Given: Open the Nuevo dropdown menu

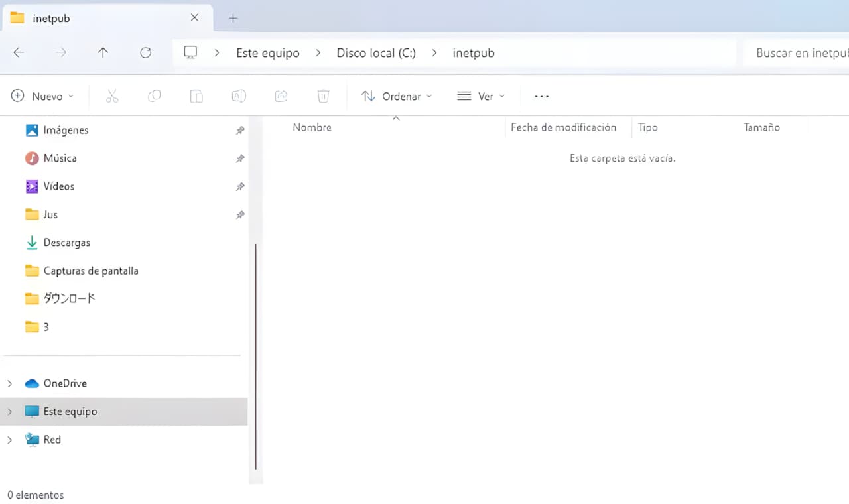Looking at the screenshot, I should tap(42, 97).
